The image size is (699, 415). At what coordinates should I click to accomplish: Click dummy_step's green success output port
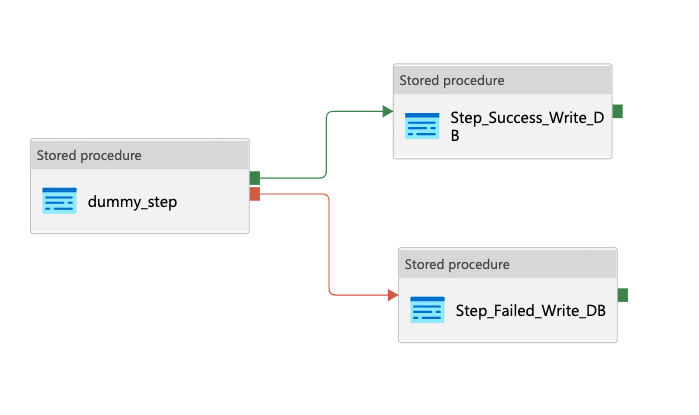[x=255, y=178]
